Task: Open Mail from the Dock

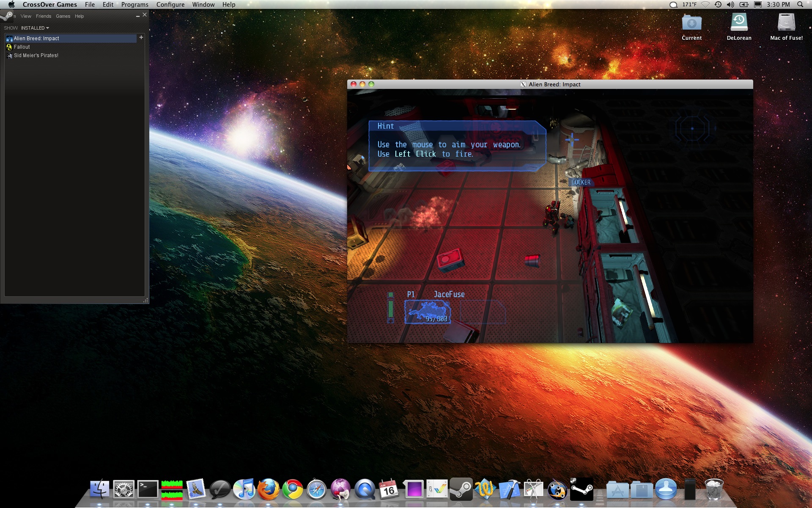Action: pos(196,489)
